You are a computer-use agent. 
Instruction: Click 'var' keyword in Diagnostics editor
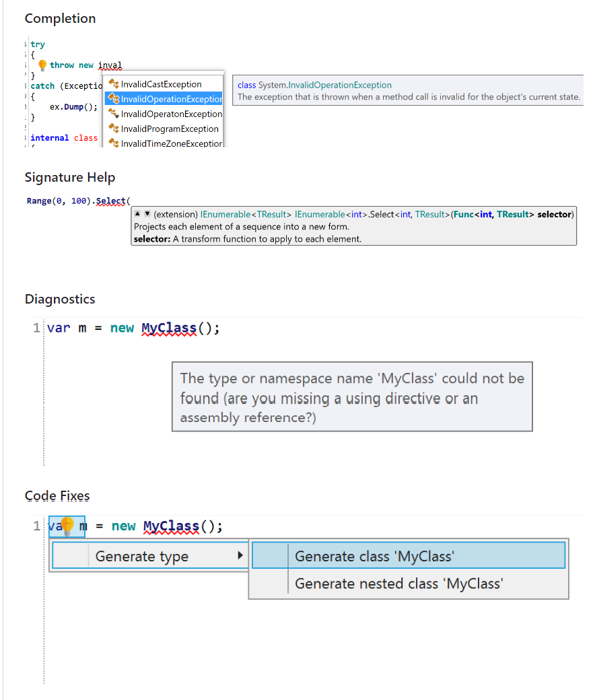click(59, 328)
